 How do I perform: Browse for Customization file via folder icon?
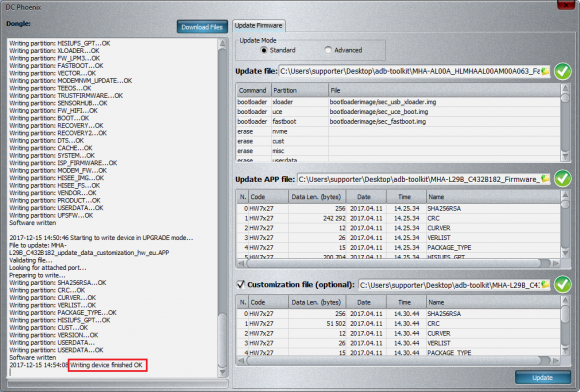tap(545, 284)
